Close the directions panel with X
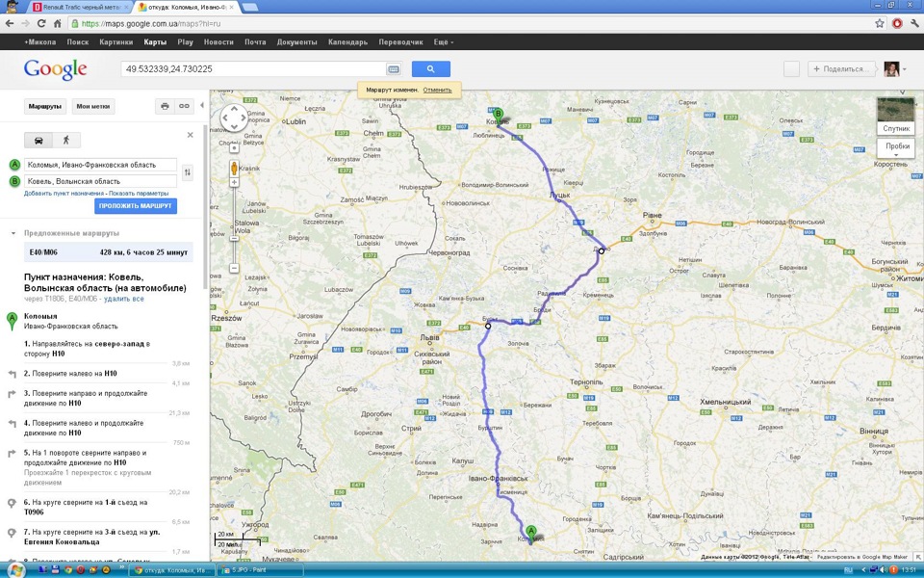This screenshot has height=578, width=924. pyautogui.click(x=191, y=135)
